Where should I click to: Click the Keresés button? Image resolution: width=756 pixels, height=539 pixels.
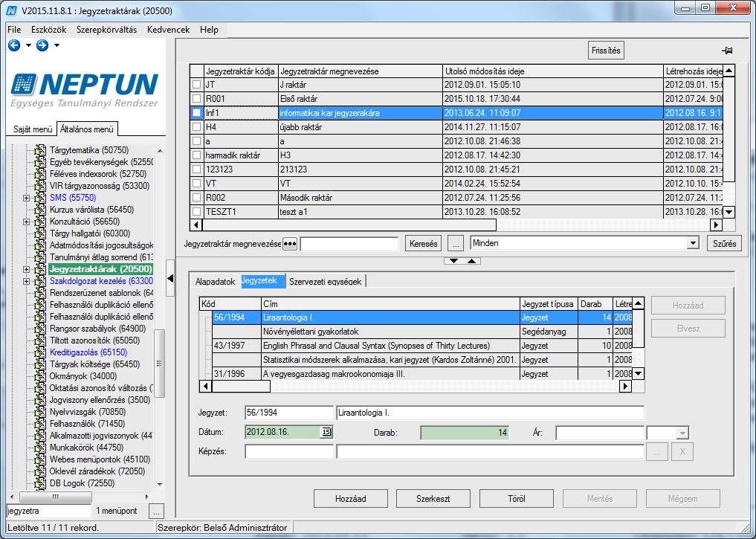[x=423, y=244]
